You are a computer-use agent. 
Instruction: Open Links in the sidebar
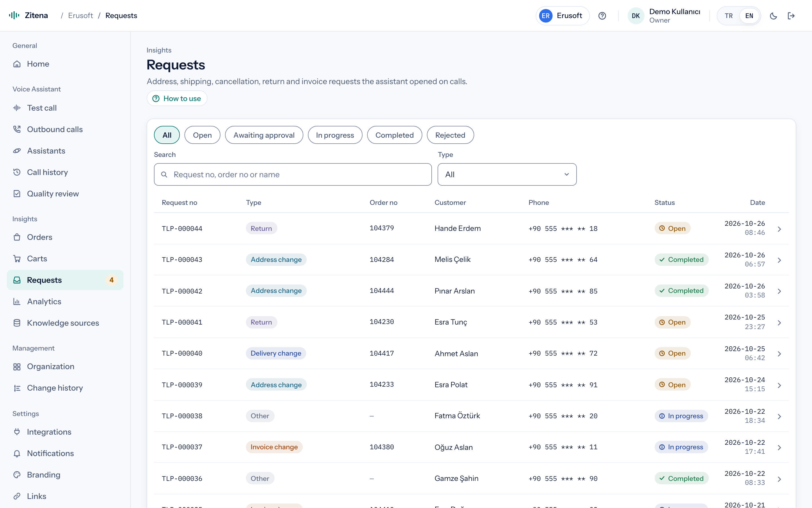65,497
